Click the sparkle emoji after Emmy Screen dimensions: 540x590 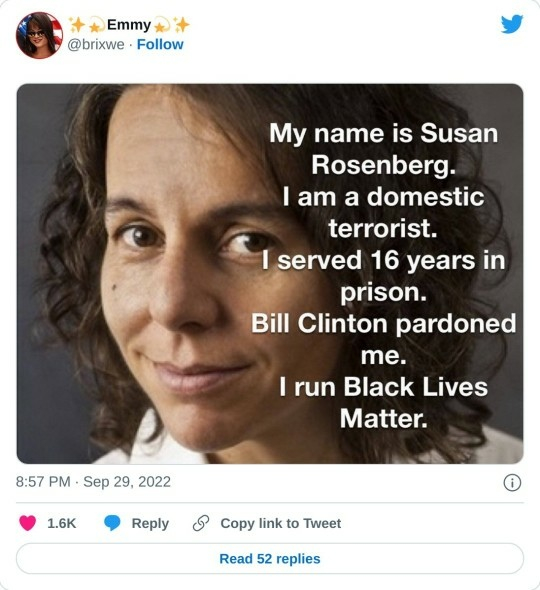click(182, 25)
